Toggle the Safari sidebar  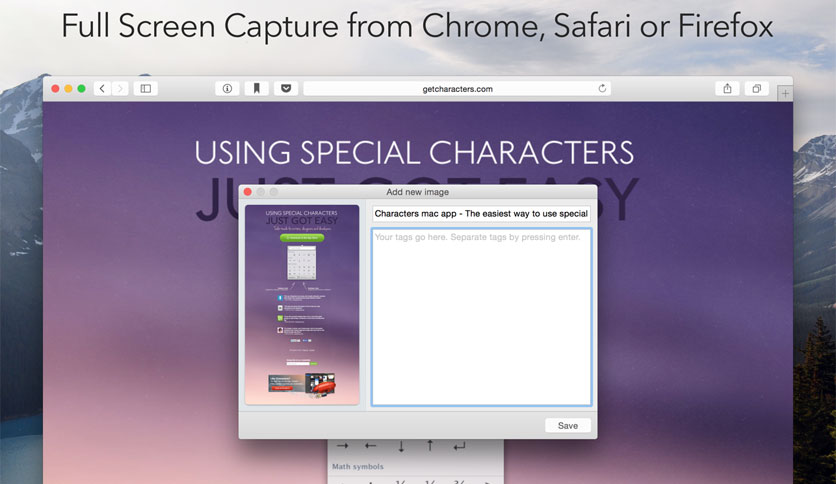point(146,88)
